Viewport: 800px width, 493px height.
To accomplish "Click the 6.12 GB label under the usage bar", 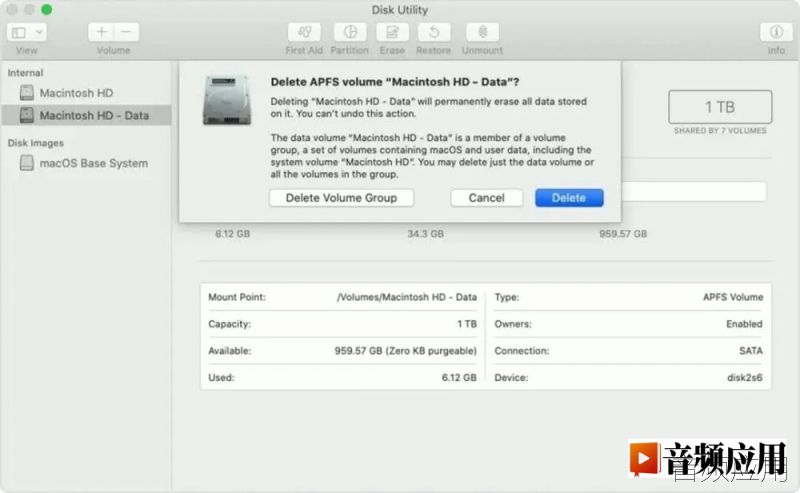I will click(233, 234).
